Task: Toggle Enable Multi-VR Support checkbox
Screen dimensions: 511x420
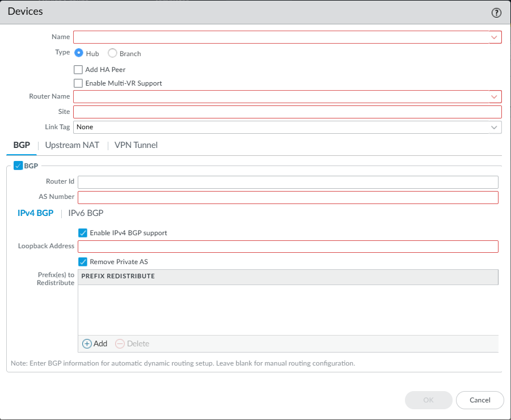Action: 78,83
